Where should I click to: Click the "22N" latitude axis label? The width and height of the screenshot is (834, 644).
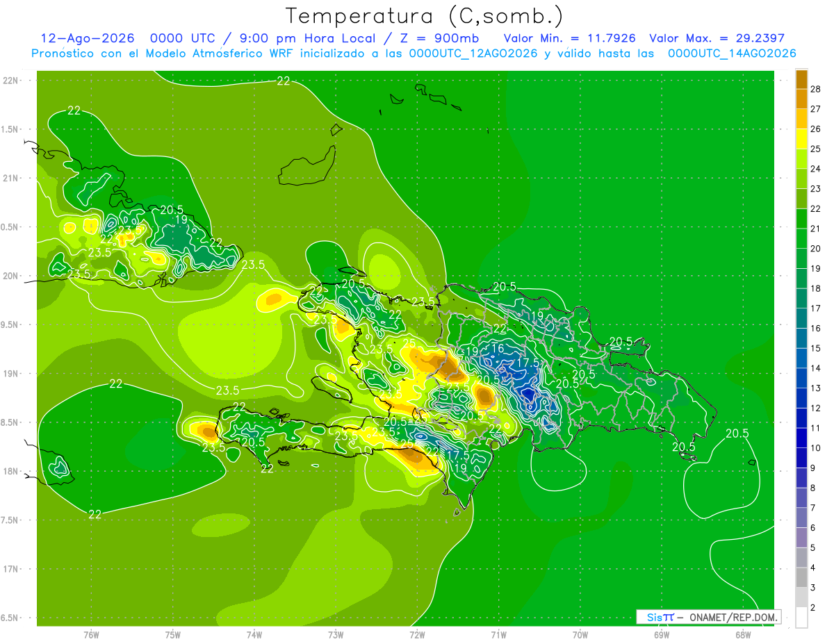(10, 81)
